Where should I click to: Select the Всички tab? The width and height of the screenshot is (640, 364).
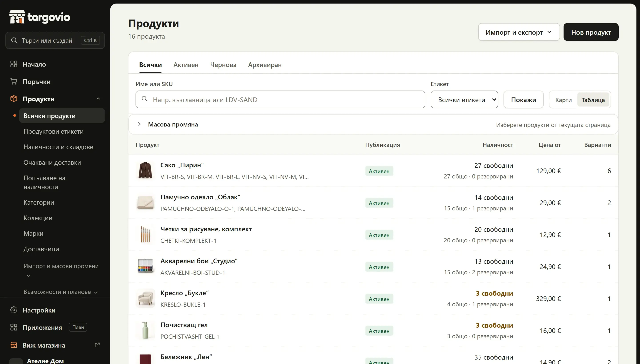(150, 65)
